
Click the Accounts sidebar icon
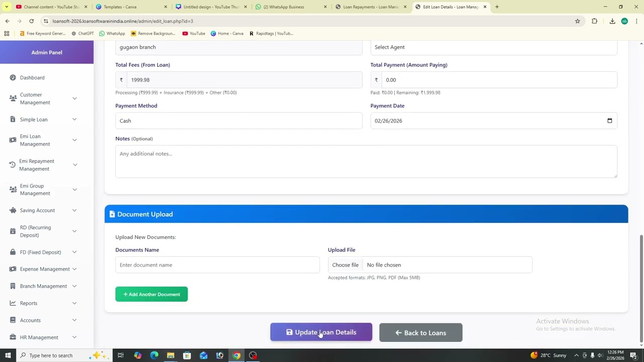point(13,320)
